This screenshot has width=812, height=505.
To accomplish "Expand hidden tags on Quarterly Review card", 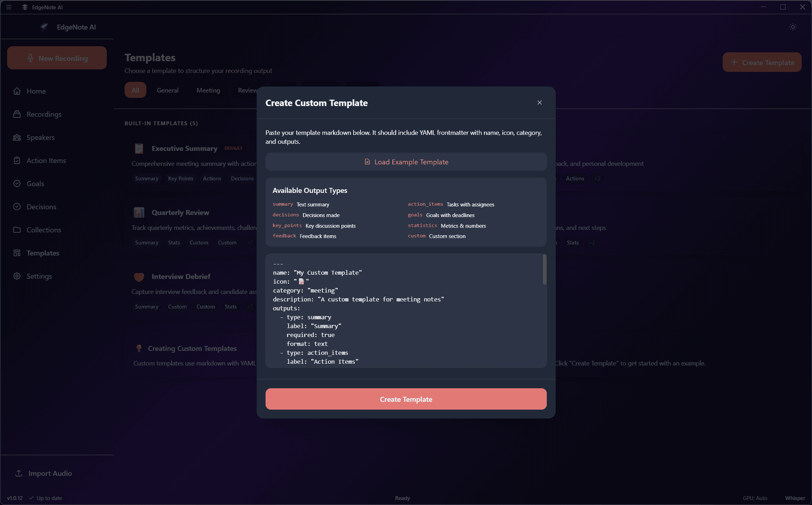I will [x=249, y=242].
